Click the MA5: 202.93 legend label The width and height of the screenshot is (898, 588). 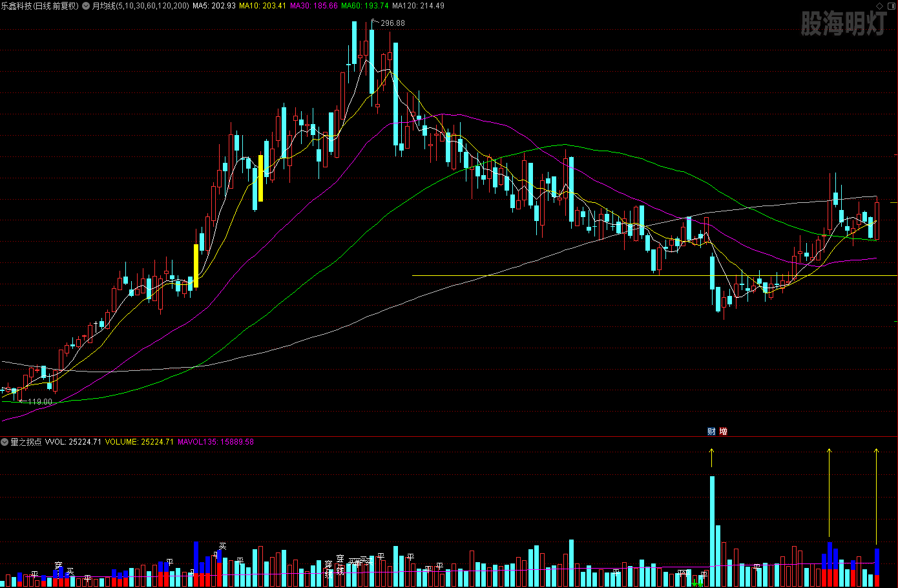pos(214,6)
